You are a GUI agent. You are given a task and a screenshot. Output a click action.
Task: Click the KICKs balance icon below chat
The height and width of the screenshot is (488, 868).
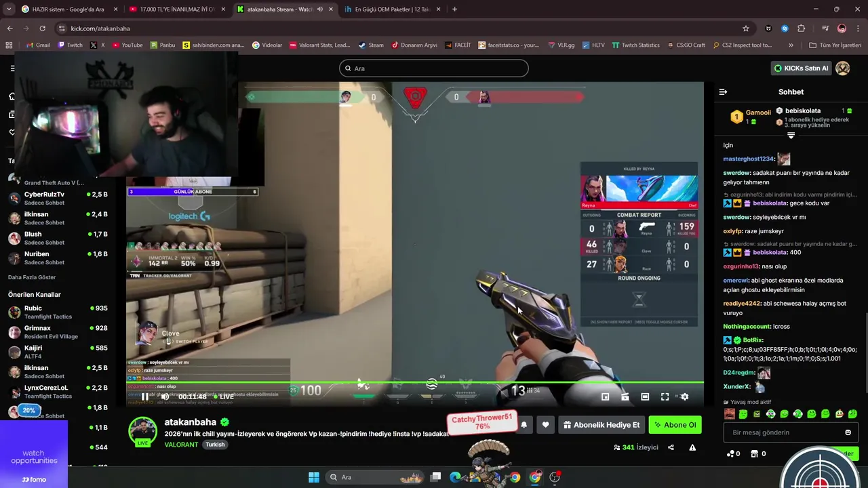pos(731,453)
